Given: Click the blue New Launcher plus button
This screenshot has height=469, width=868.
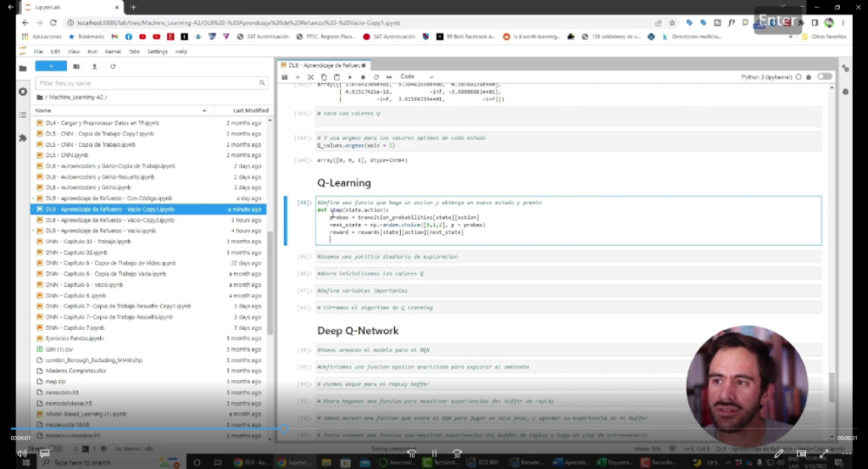Looking at the screenshot, I should (x=51, y=66).
